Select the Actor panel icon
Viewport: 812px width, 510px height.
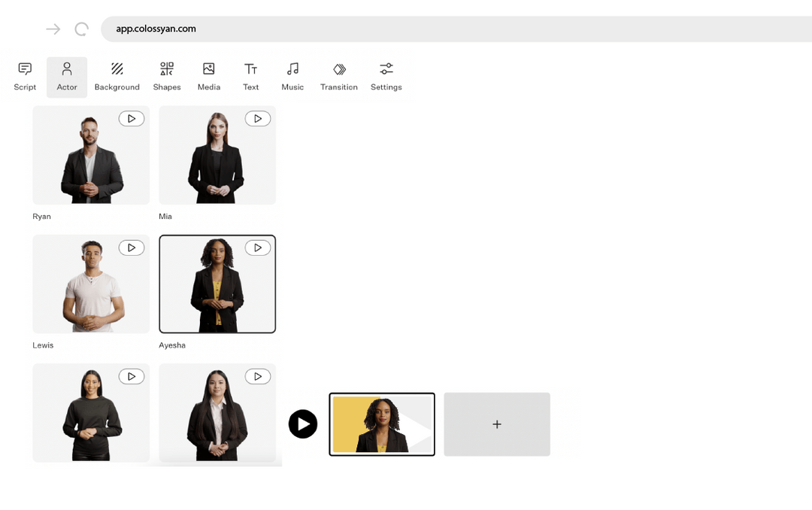(x=67, y=75)
